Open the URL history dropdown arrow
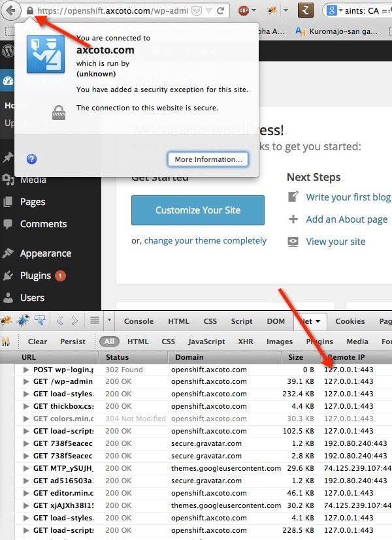392x540 pixels. 208,11
